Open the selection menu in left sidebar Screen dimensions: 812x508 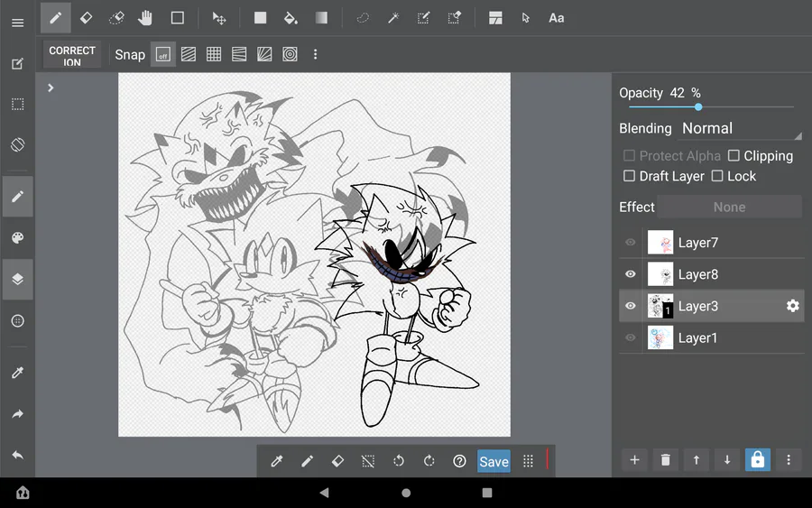pyautogui.click(x=18, y=104)
